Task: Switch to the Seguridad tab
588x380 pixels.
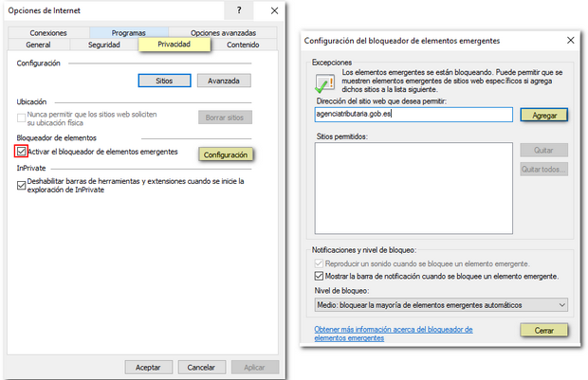Action: point(104,45)
